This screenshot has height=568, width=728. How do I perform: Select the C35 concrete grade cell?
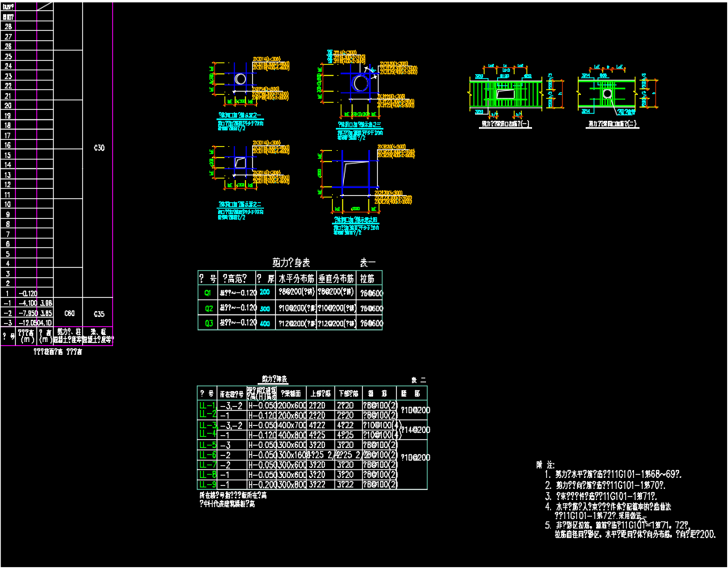99,313
